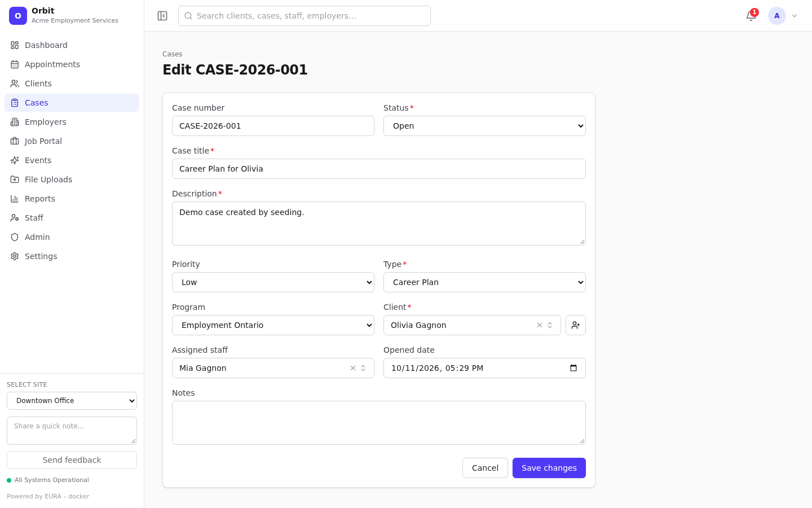Click the Case number field

click(273, 126)
